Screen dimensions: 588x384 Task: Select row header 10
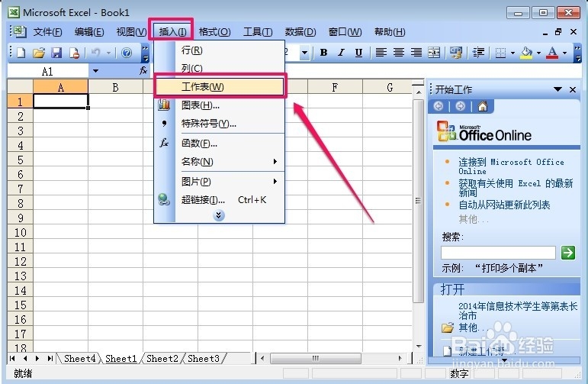click(x=21, y=232)
